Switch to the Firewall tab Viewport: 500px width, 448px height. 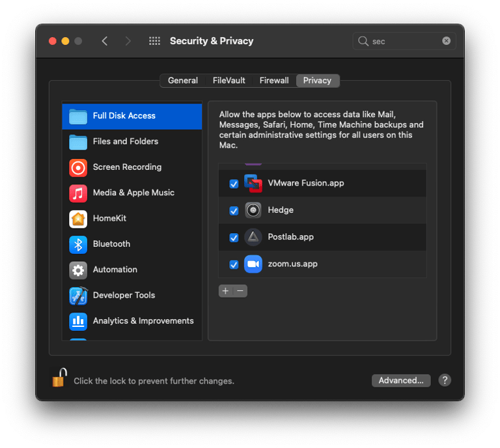pos(274,81)
